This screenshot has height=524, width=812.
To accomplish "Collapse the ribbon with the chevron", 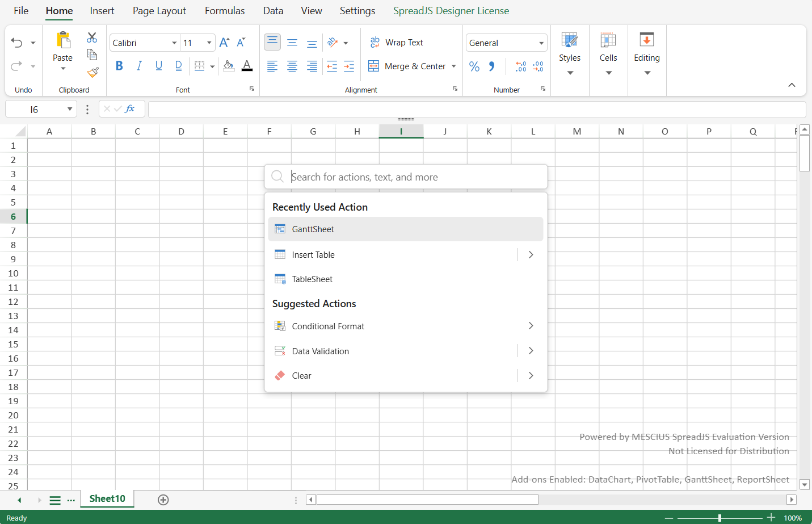I will tap(792, 85).
